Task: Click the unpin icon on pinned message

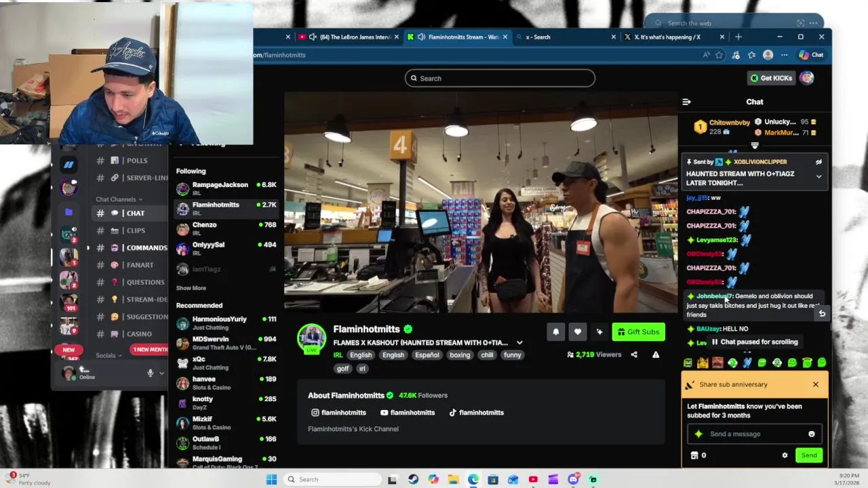Action: [x=818, y=162]
